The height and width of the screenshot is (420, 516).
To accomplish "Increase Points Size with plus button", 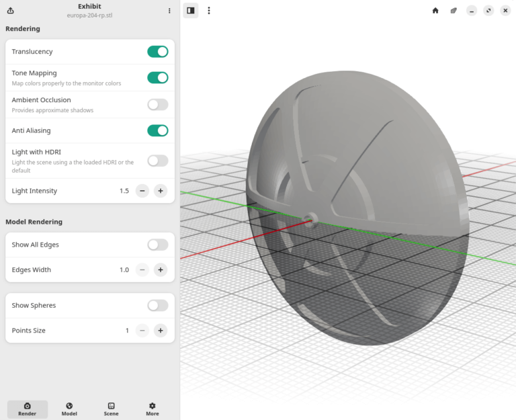I will pyautogui.click(x=161, y=331).
